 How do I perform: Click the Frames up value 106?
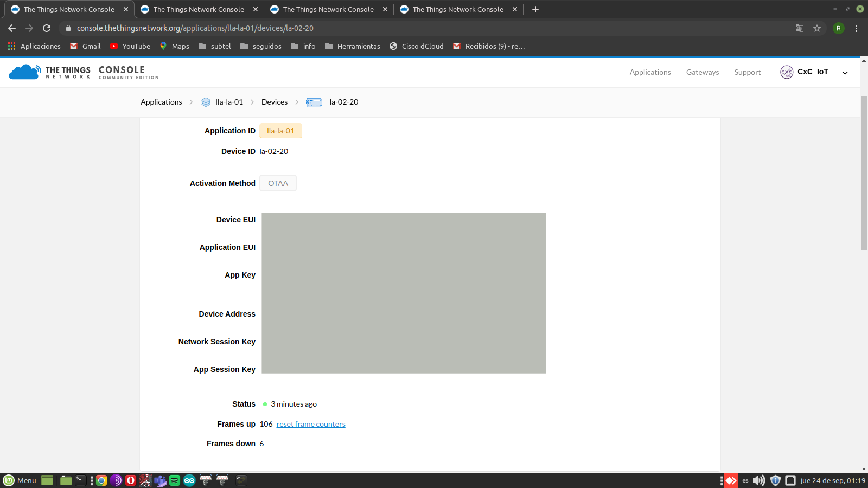pyautogui.click(x=266, y=424)
